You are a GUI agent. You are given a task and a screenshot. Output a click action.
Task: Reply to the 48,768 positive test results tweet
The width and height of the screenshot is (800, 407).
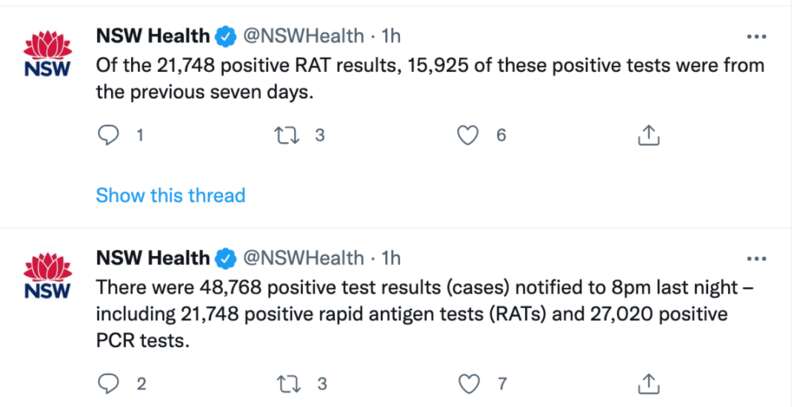(108, 384)
